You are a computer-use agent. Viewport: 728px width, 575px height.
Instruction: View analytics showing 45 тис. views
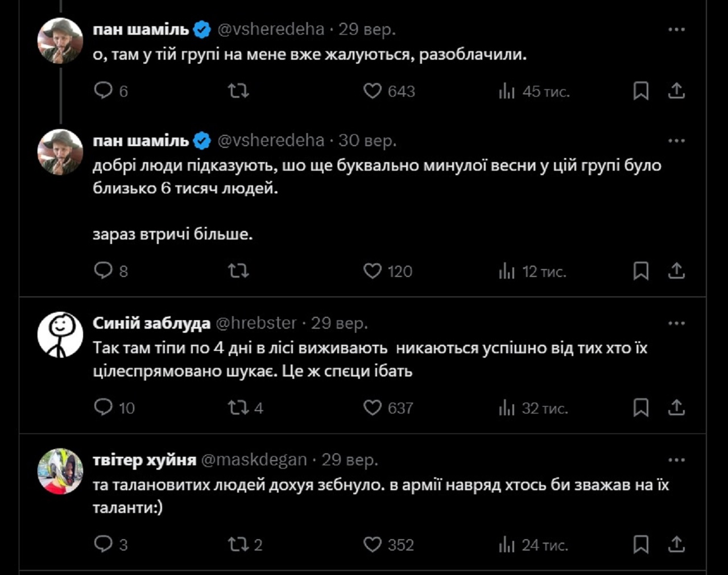[506, 91]
